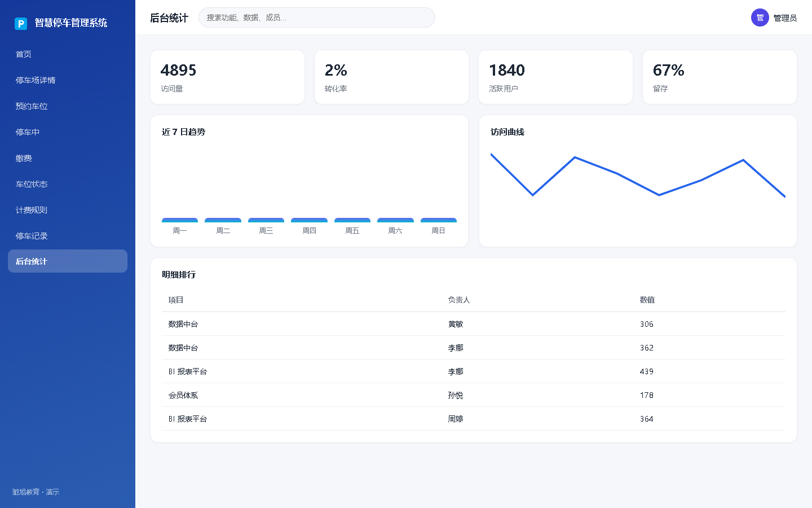This screenshot has height=508, width=812.
Task: Open the 首页 sidebar menu item
Action: point(68,54)
